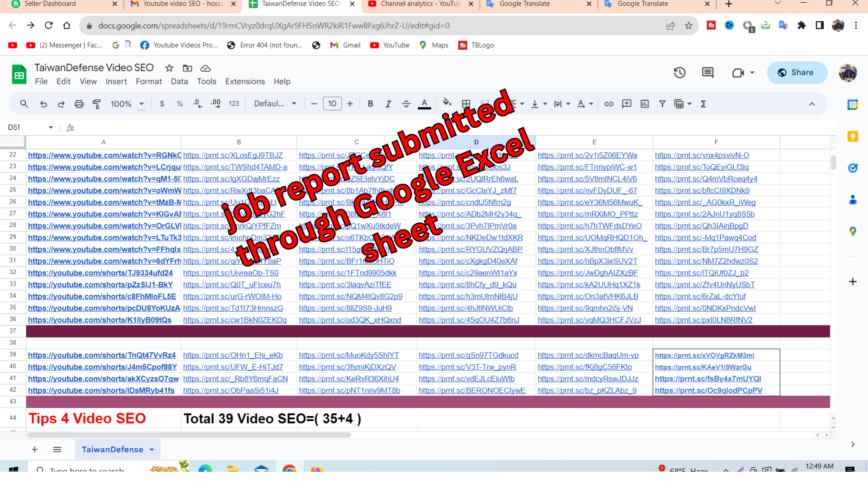
Task: Toggle italic formatting
Action: (388, 104)
